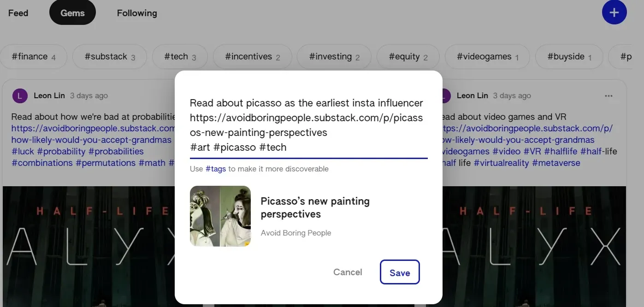Click the Picasso painting thumbnail
This screenshot has height=307, width=644.
(x=220, y=216)
